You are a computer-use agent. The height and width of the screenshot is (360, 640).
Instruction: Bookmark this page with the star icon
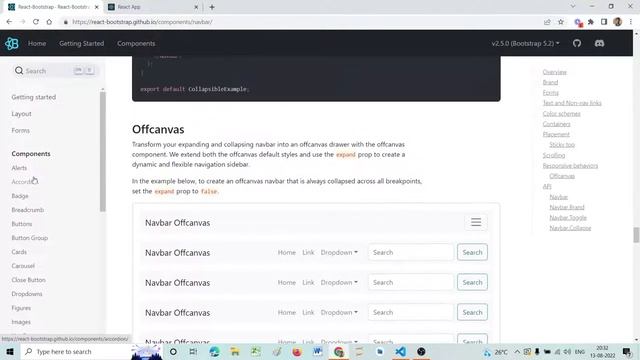point(561,22)
